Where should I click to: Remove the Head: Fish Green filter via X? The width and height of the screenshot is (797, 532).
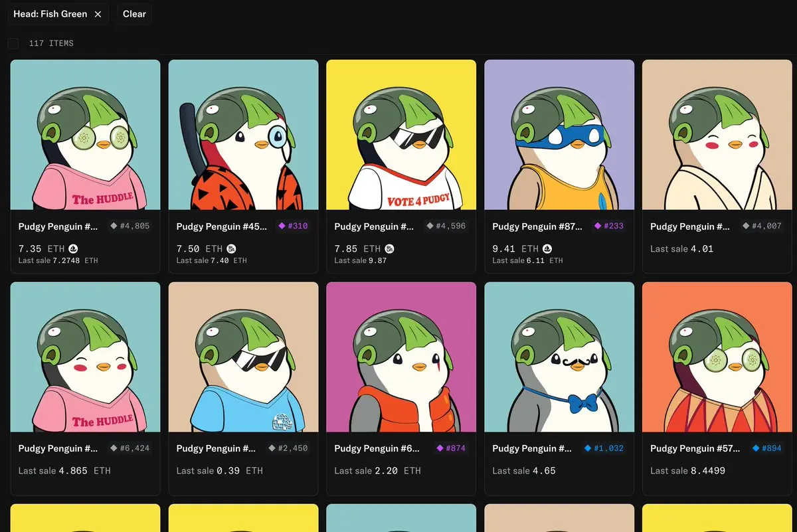click(98, 14)
